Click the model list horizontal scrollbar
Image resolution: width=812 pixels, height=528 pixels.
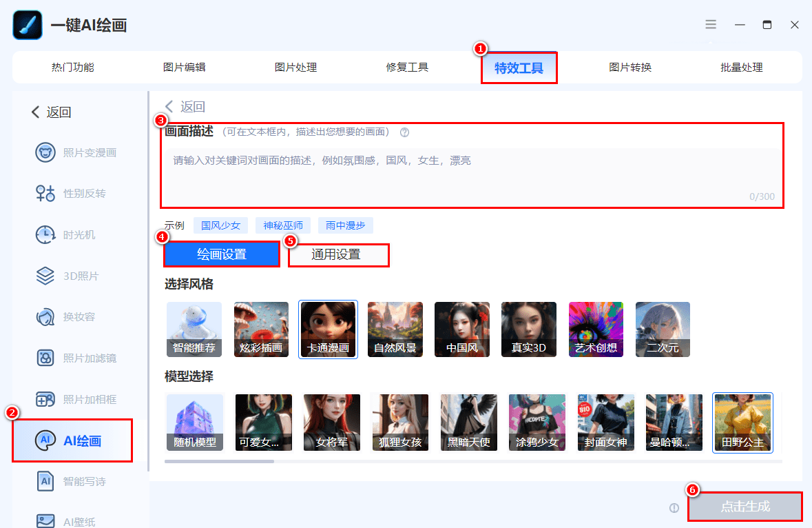point(219,461)
